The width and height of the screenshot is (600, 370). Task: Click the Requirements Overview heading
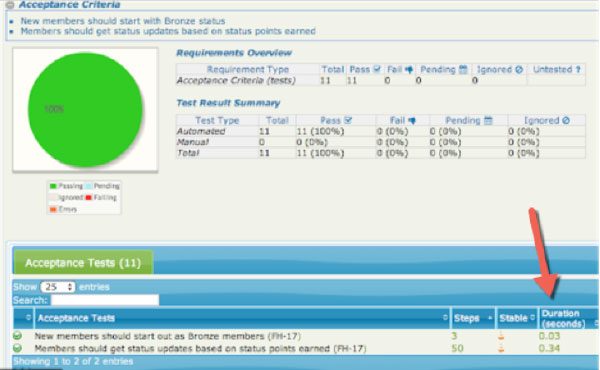coord(234,53)
